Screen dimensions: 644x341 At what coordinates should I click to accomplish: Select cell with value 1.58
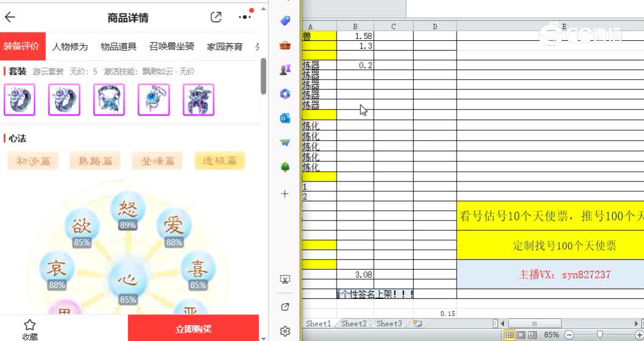click(355, 36)
